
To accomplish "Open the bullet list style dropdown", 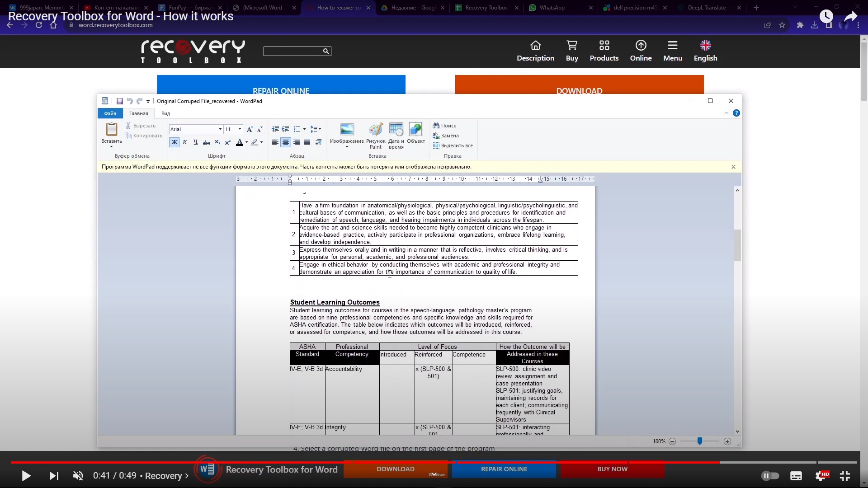I will tap(304, 129).
